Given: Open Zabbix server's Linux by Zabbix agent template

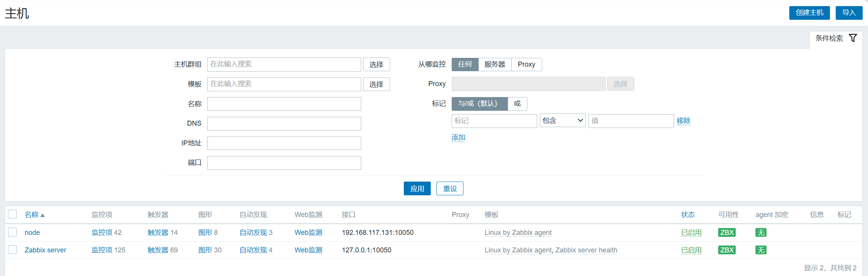Looking at the screenshot, I should click(518, 250).
